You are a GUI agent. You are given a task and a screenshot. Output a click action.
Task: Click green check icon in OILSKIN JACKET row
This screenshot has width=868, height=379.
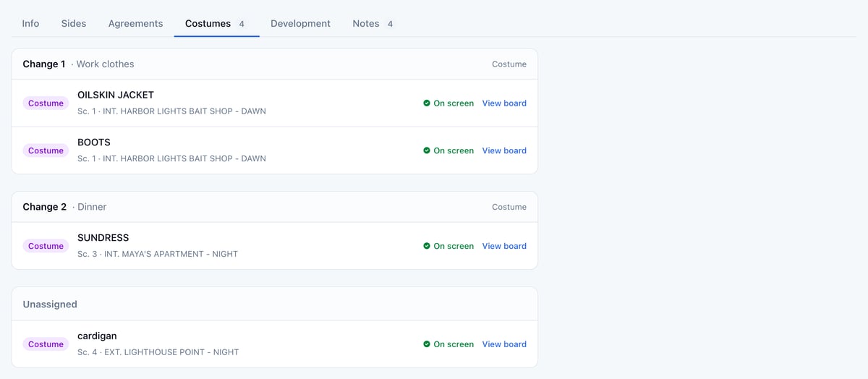pyautogui.click(x=427, y=103)
